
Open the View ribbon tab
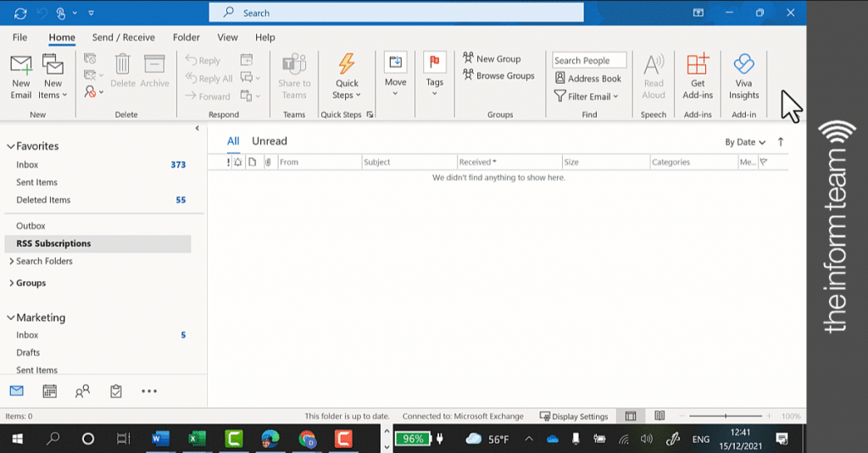[x=227, y=37]
